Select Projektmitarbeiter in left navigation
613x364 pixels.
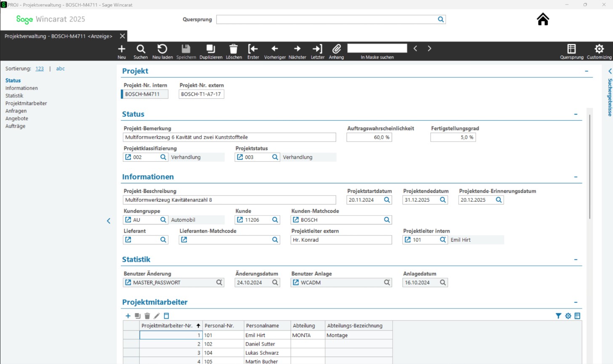click(26, 103)
